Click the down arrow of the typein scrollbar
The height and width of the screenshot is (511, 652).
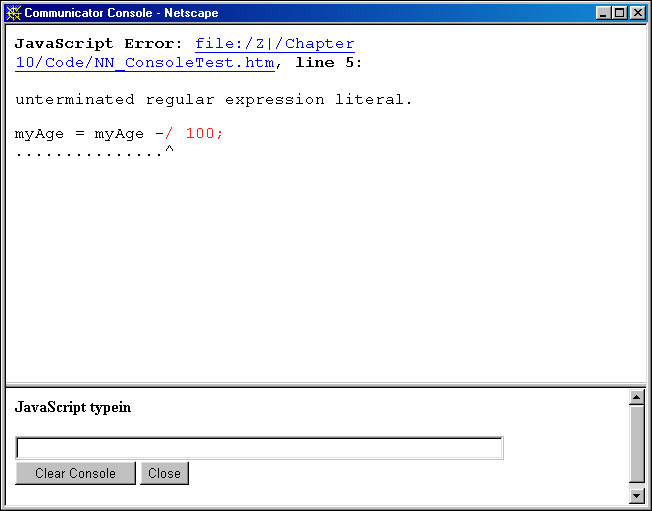(637, 495)
